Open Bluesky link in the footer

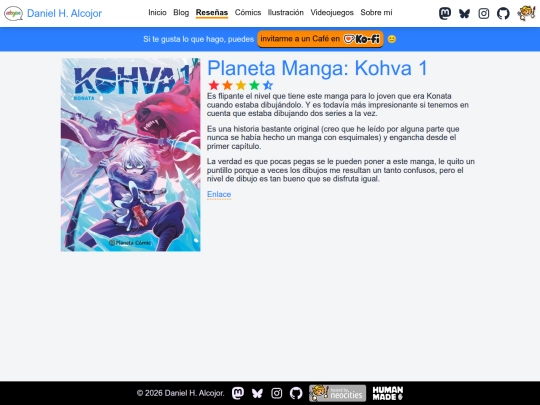point(257,393)
